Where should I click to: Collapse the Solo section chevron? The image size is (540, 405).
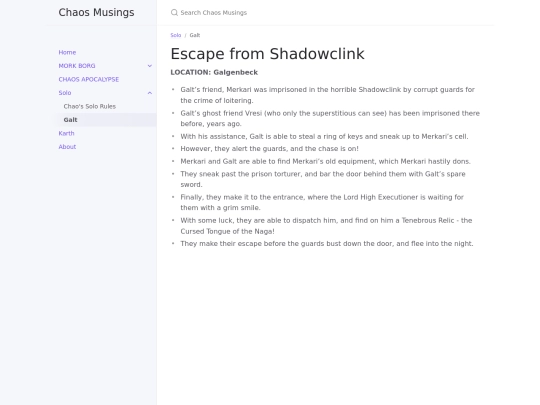(149, 93)
